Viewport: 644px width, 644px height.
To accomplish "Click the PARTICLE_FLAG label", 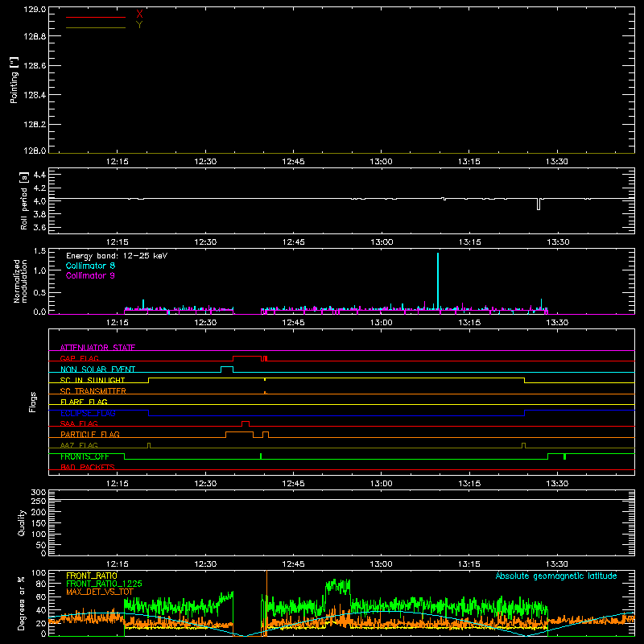I will click(x=90, y=434).
